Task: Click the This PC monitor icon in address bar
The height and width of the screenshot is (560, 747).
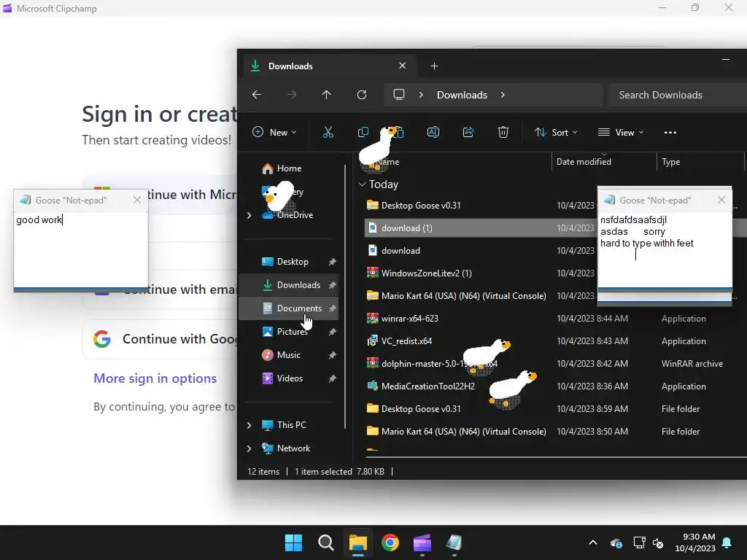Action: pos(399,95)
